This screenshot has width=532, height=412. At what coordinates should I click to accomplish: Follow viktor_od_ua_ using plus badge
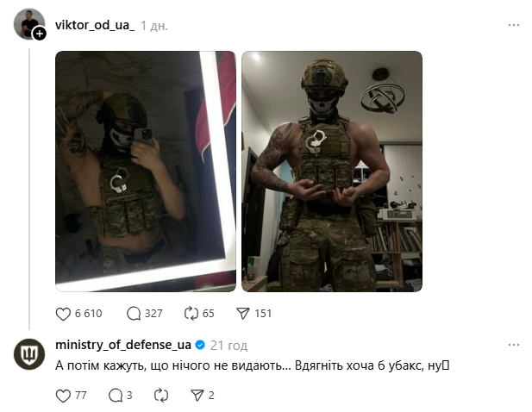click(40, 34)
